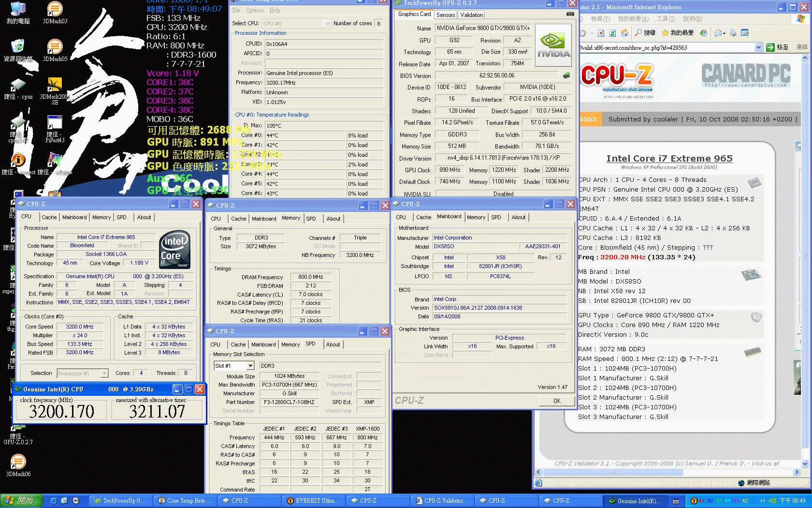This screenshot has width=812, height=508.
Task: Open the About tab in CPU-Z Mainboard window
Action: (x=518, y=217)
